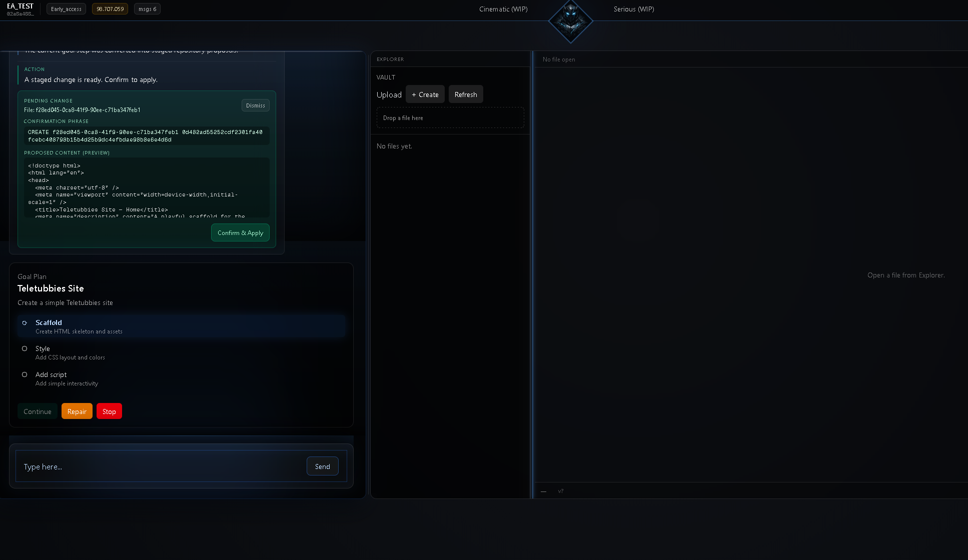Click the Drop a file here zone
Viewport: 968px width, 560px height.
pyautogui.click(x=450, y=118)
